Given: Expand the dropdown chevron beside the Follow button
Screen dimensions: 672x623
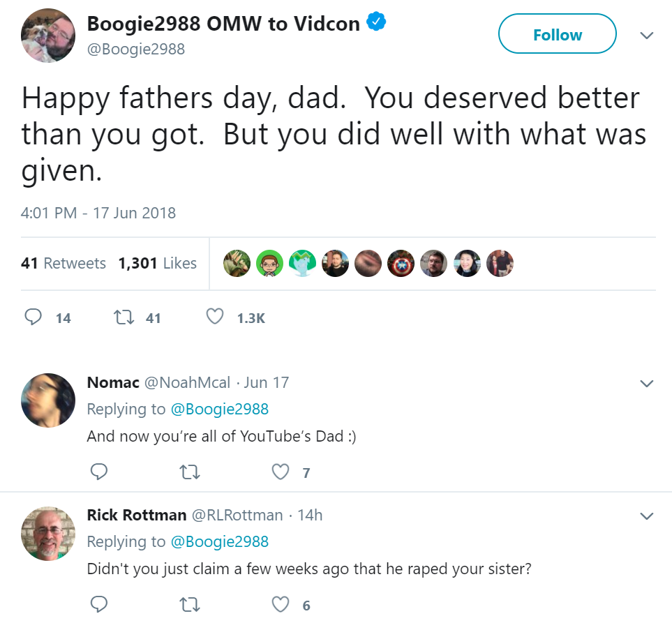Looking at the screenshot, I should pyautogui.click(x=647, y=35).
